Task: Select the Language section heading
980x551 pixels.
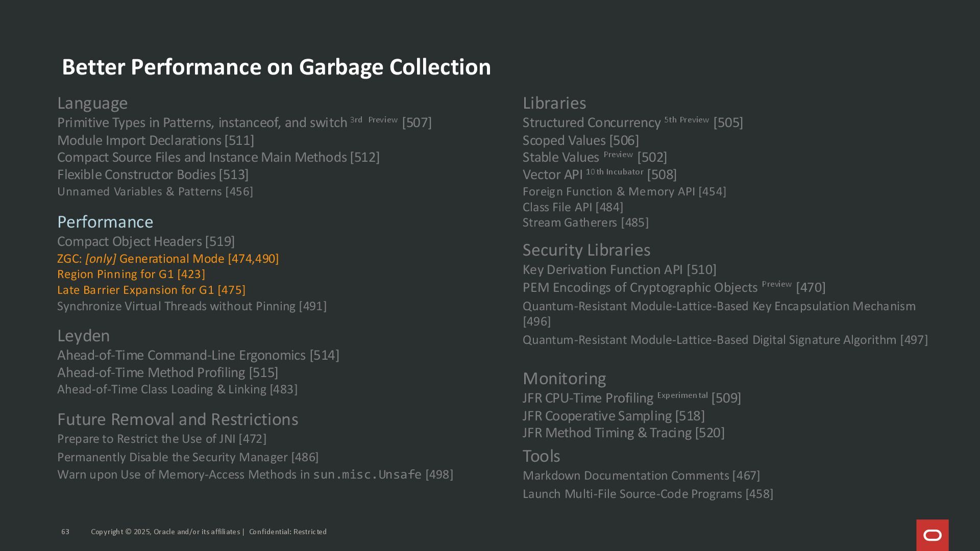Action: pos(92,103)
